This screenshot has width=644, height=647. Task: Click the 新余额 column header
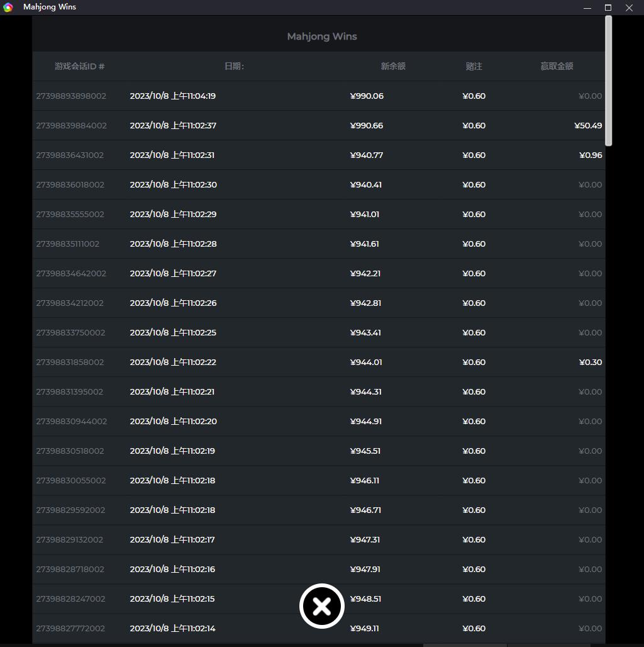click(393, 66)
